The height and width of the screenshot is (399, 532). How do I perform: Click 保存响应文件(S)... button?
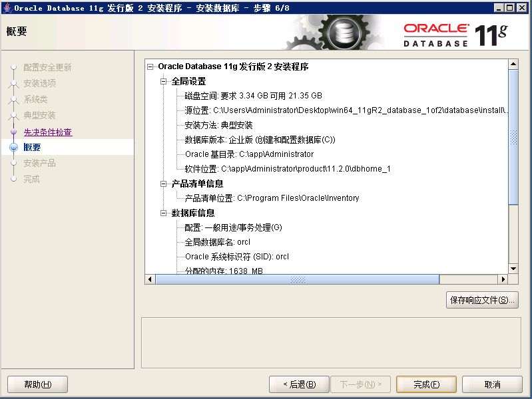click(x=483, y=301)
